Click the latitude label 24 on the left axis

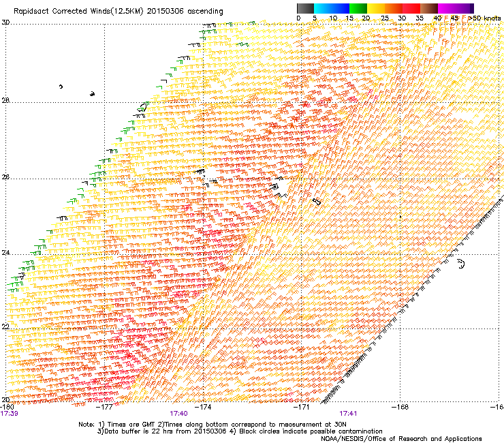(5, 253)
